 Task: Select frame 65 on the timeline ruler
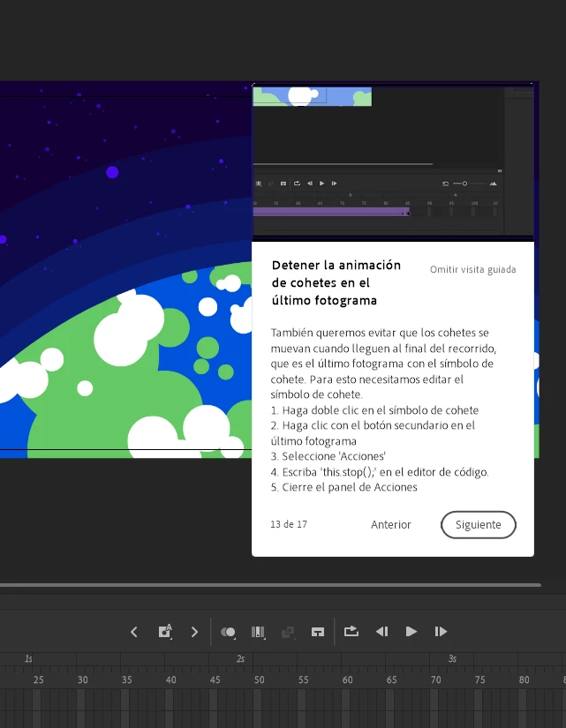[391, 679]
